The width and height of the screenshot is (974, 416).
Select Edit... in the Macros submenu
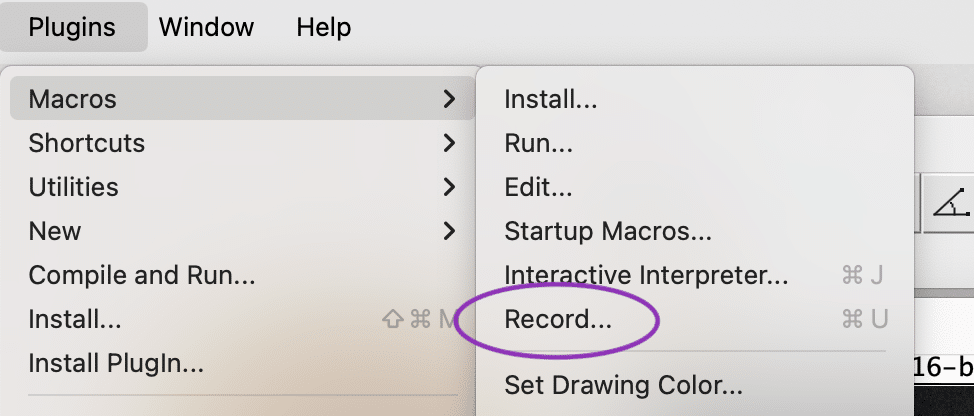pyautogui.click(x=539, y=187)
